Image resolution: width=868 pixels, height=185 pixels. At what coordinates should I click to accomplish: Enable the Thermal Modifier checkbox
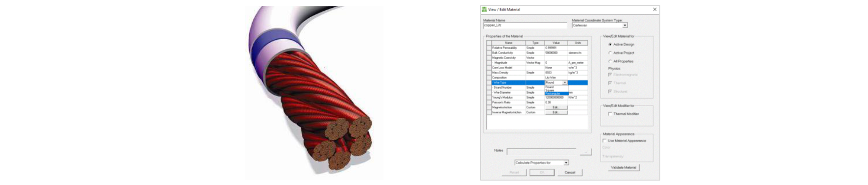[x=610, y=114]
